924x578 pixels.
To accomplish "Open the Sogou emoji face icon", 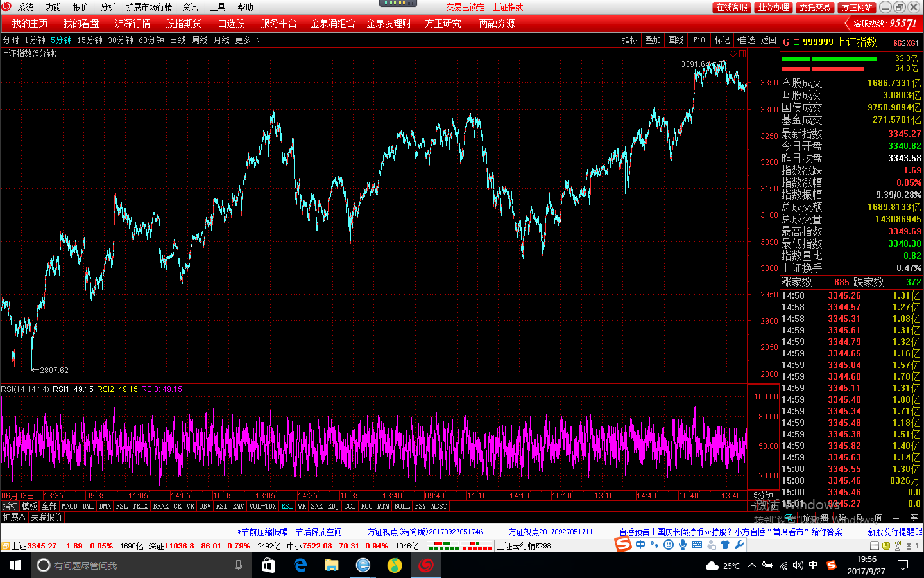I will pyautogui.click(x=669, y=545).
